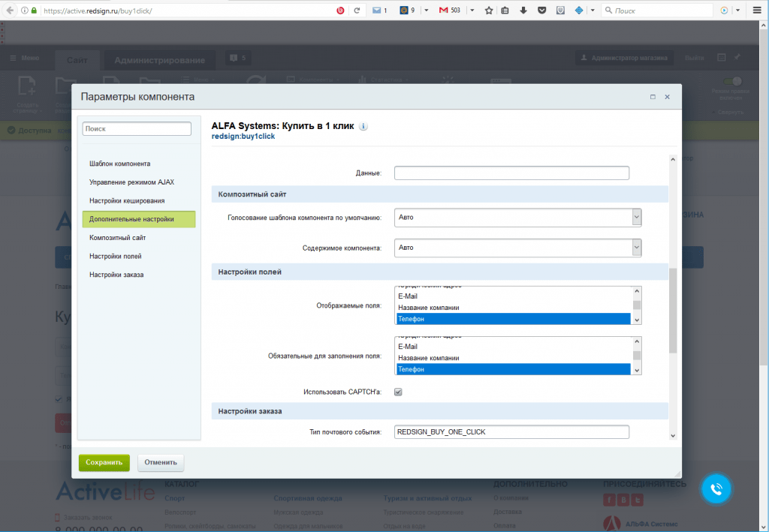Click the pin icon in admin panel

click(737, 57)
